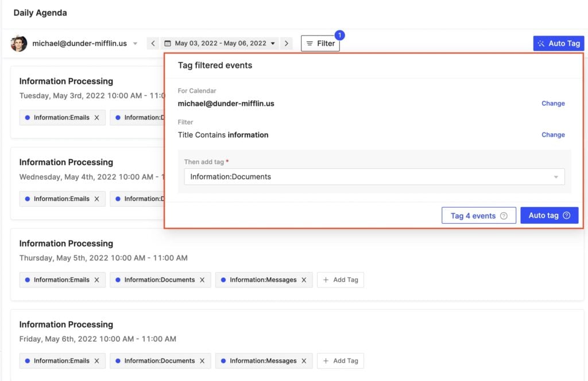Screen dimensions: 588x381
Task: Click blue dot on Tuesday Information:Emails tag
Action: coord(28,118)
